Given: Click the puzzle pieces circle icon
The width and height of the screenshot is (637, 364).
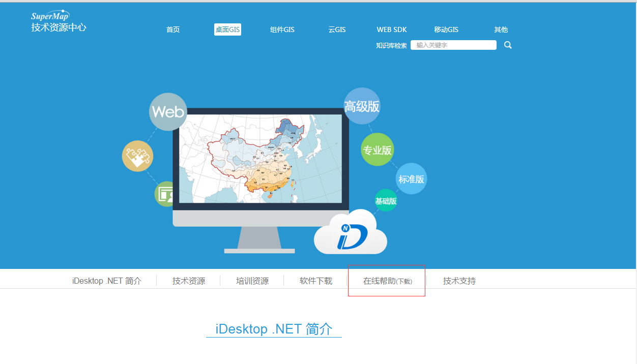Looking at the screenshot, I should pos(138,156).
